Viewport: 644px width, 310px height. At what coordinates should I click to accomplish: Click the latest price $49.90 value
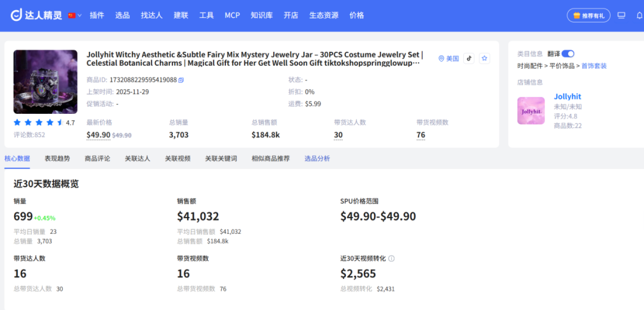click(x=98, y=135)
